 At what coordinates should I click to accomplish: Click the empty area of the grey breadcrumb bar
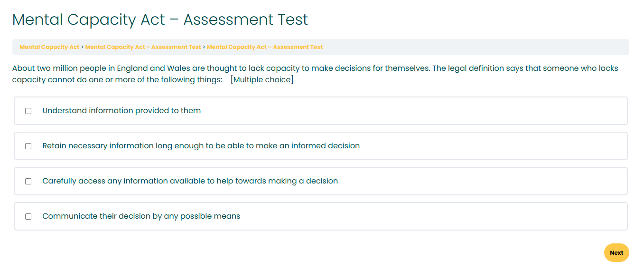[475, 47]
